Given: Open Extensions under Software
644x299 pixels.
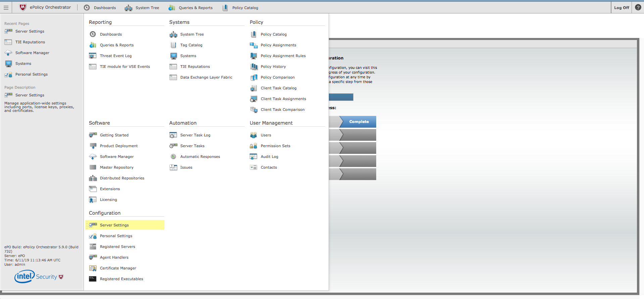Looking at the screenshot, I should click(x=110, y=189).
